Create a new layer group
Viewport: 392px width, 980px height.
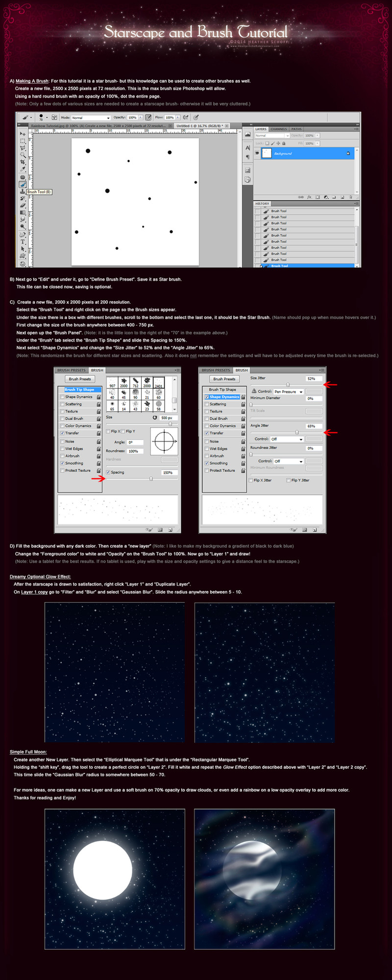pyautogui.click(x=334, y=197)
